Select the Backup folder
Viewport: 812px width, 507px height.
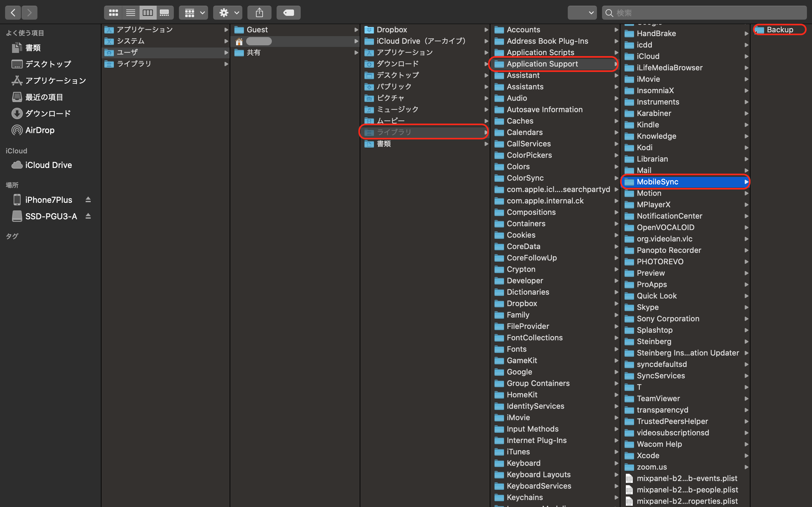(779, 29)
